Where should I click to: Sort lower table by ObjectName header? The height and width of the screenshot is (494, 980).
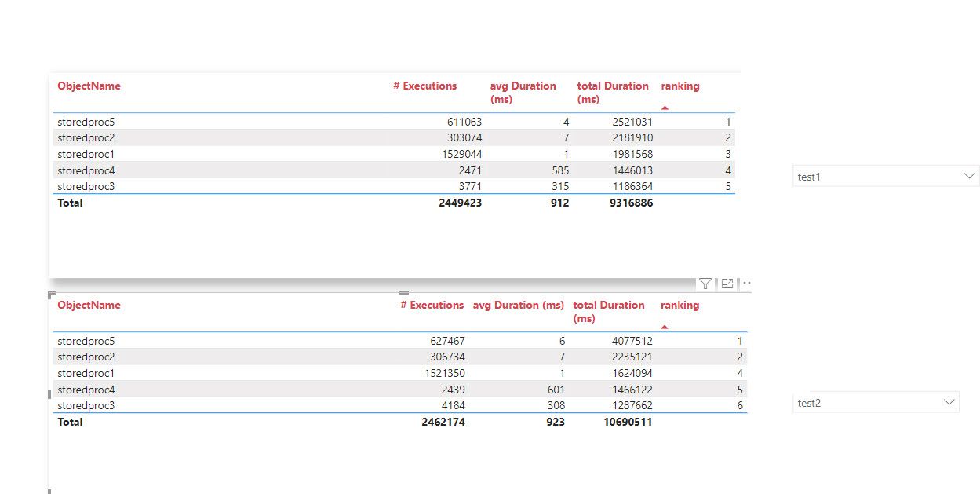click(89, 305)
